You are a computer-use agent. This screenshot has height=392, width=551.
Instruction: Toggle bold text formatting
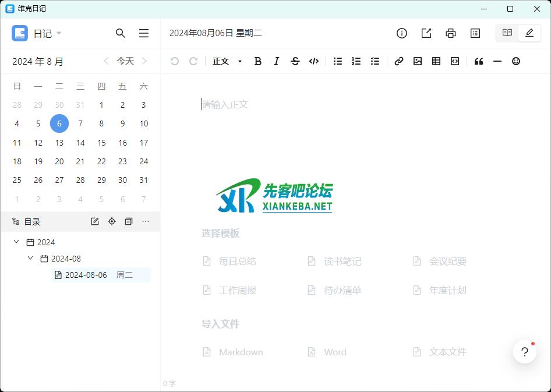(x=258, y=61)
